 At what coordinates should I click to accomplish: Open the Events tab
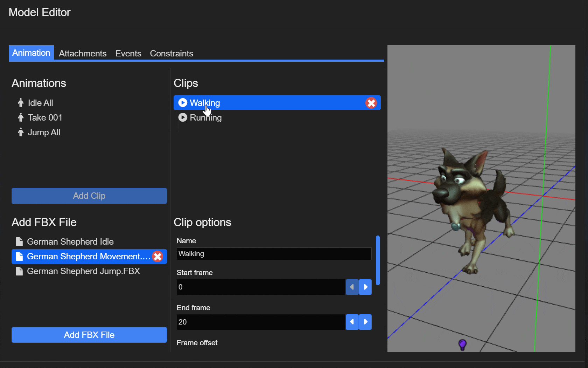(x=128, y=53)
